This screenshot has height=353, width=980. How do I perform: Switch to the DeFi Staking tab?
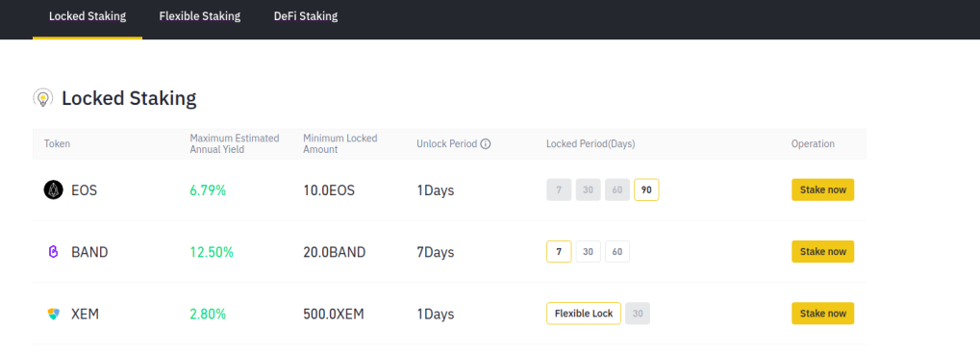coord(306,17)
